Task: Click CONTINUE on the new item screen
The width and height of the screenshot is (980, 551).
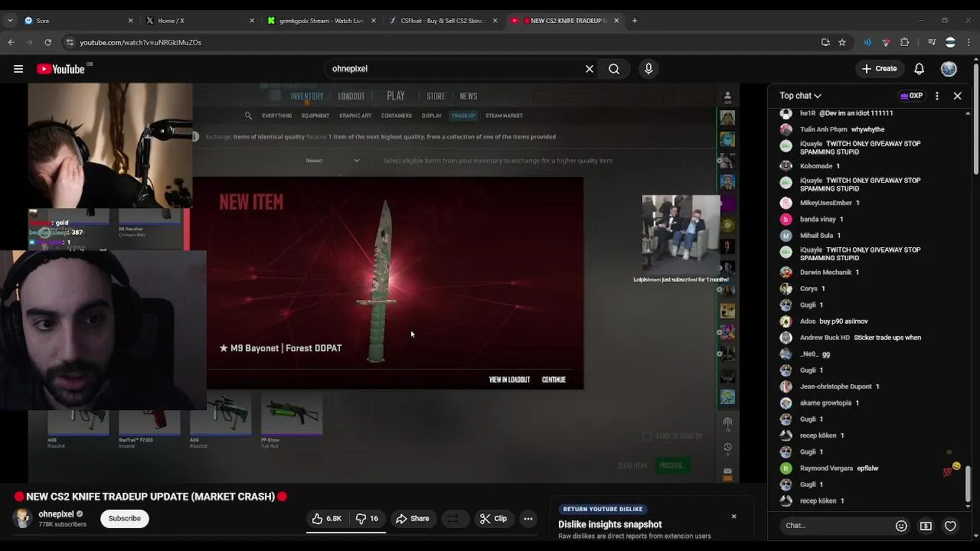Action: click(x=554, y=380)
